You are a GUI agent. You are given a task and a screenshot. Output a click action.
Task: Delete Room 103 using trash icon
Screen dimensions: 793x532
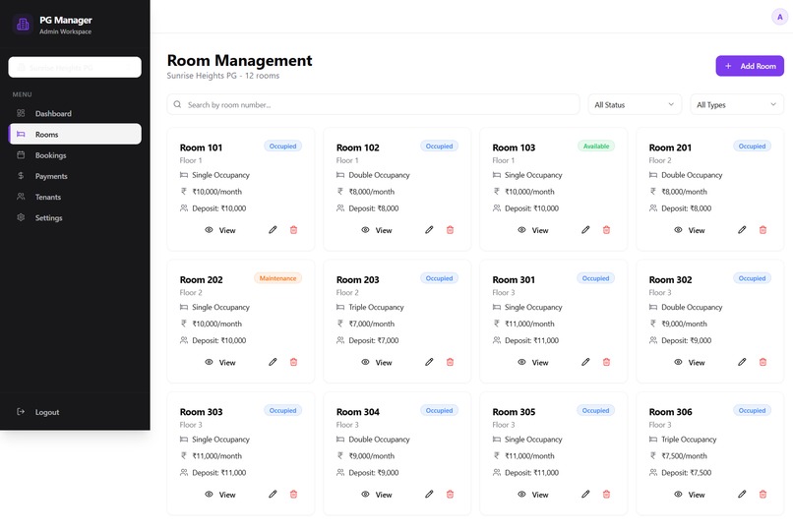click(x=606, y=229)
